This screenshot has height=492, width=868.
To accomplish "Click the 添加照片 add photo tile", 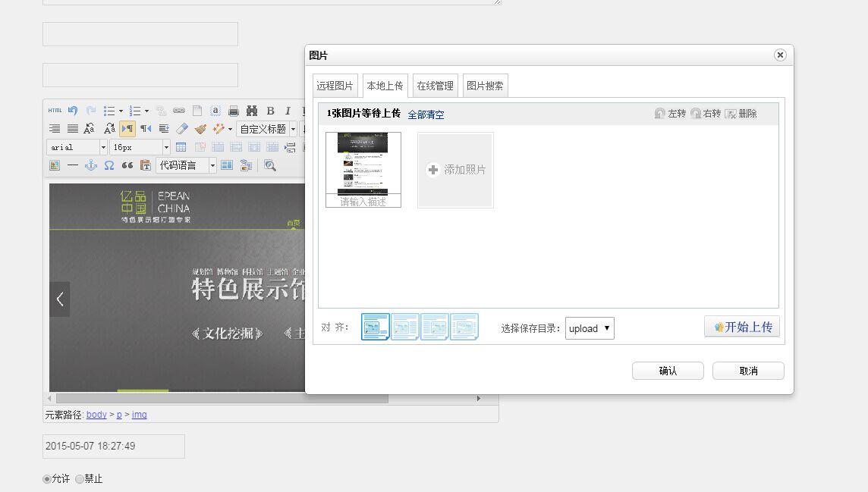I will coord(456,170).
